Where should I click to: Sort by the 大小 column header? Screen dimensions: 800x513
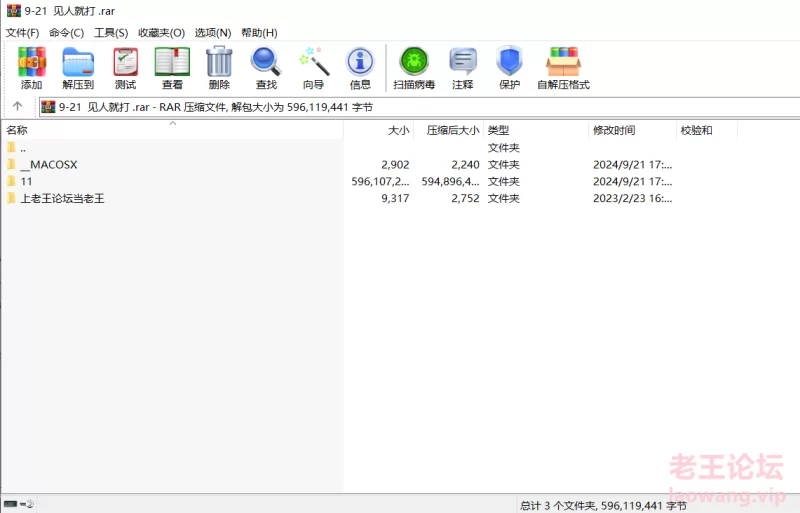[x=379, y=130]
